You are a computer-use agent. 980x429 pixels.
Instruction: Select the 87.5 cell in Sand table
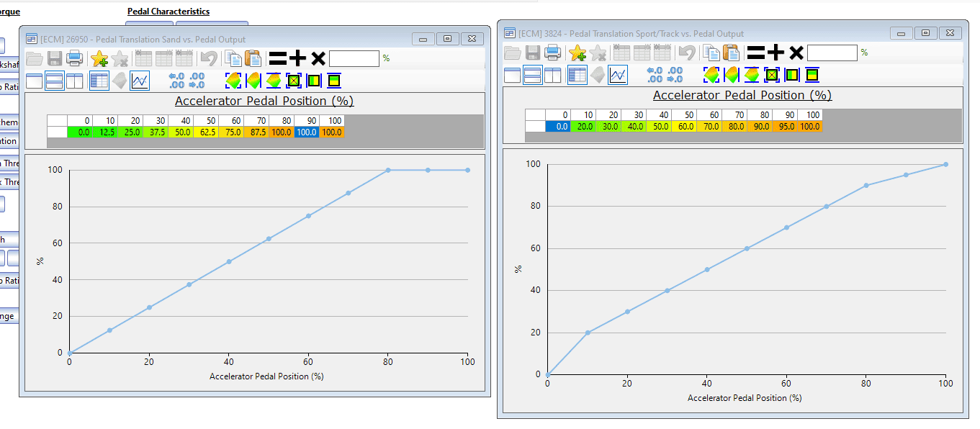point(256,132)
